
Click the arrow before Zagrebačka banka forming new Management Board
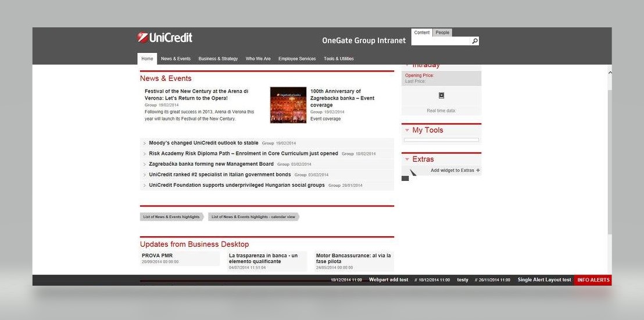(x=145, y=165)
